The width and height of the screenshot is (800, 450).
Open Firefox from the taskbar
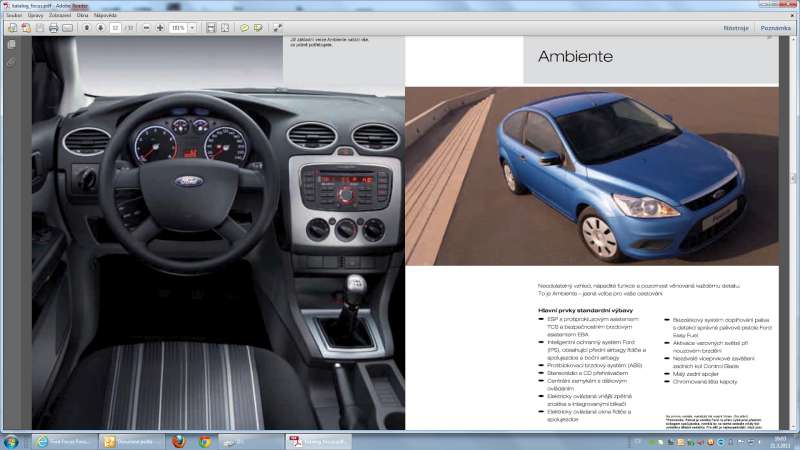click(179, 440)
